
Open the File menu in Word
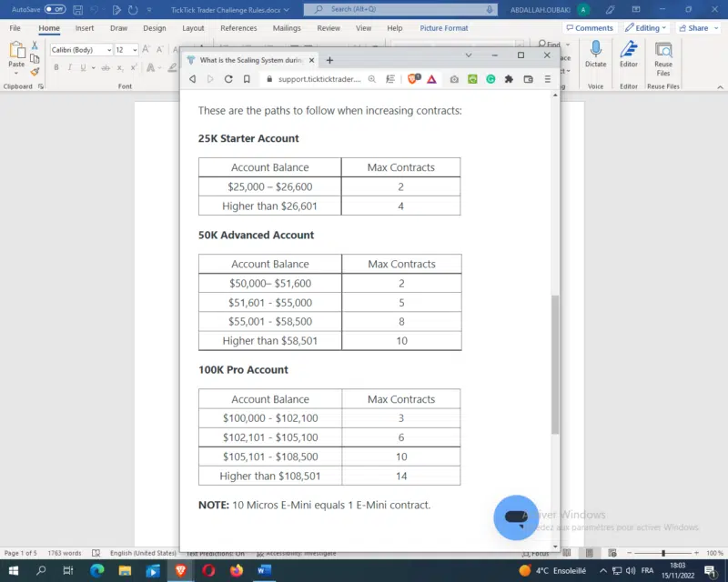click(15, 28)
